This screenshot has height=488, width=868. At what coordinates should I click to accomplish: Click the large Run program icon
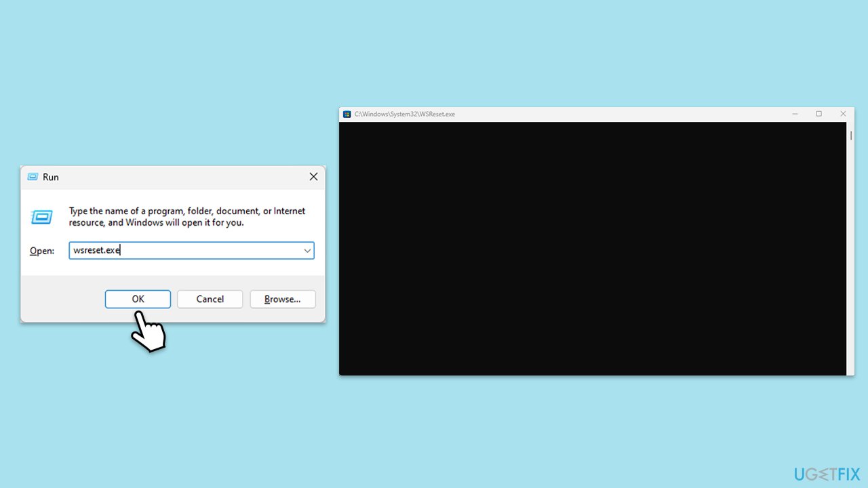41,217
